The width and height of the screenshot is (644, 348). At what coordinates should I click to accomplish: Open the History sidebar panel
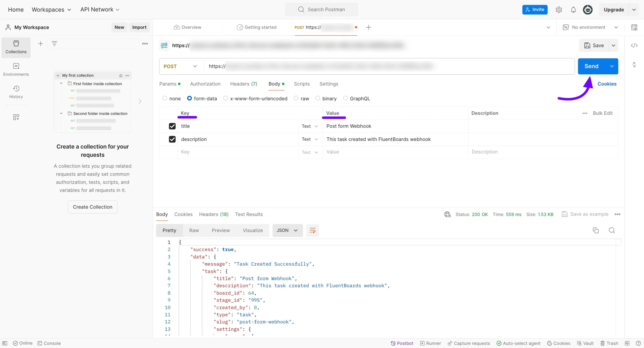tap(16, 92)
